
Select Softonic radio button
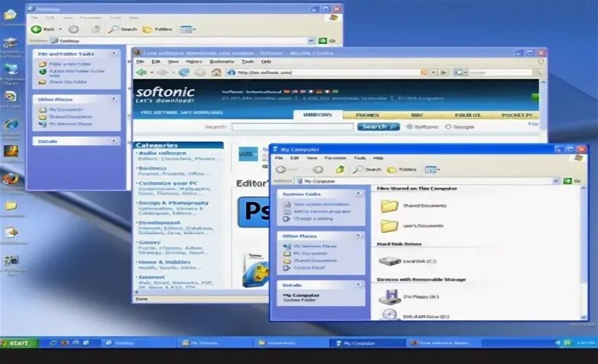tap(409, 127)
